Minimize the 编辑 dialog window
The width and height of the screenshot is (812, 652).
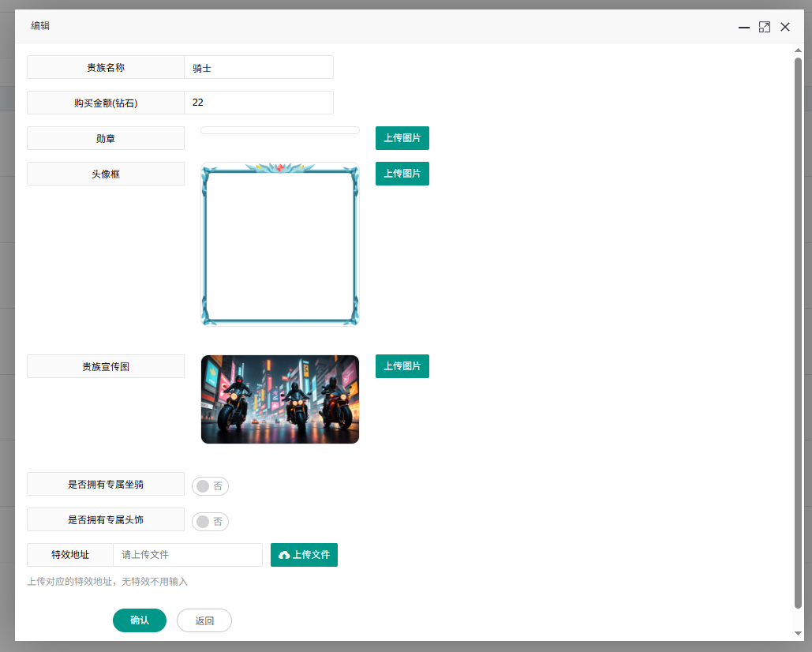(743, 27)
